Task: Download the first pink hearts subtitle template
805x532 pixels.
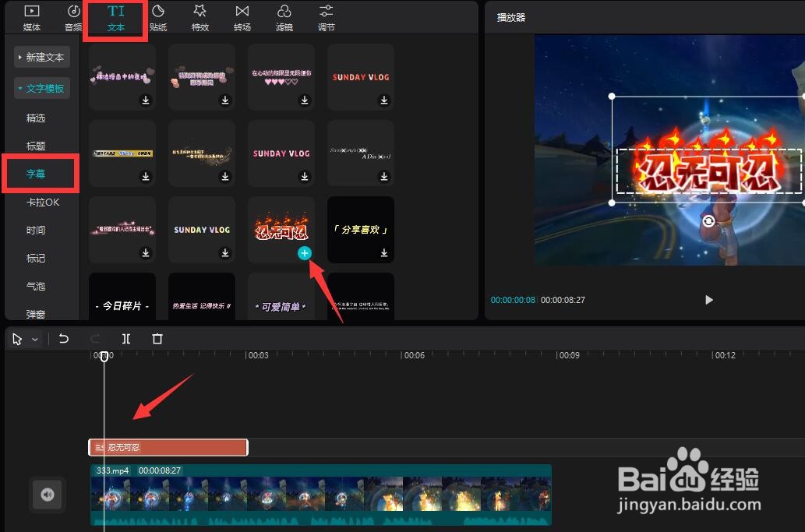Action: 146,100
